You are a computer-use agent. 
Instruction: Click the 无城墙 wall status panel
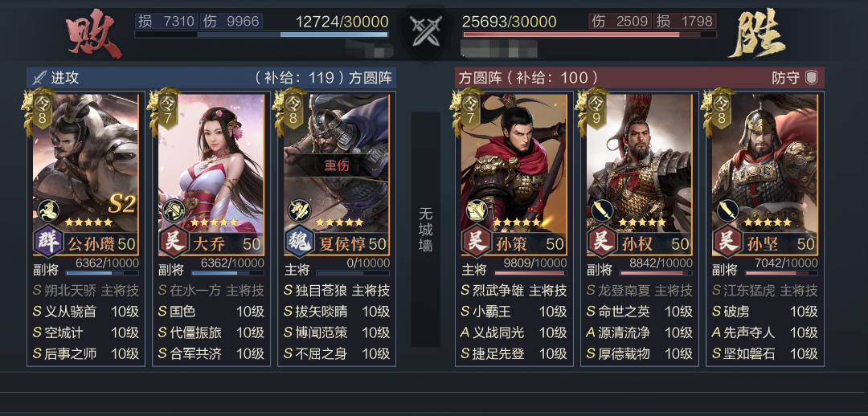(x=426, y=230)
